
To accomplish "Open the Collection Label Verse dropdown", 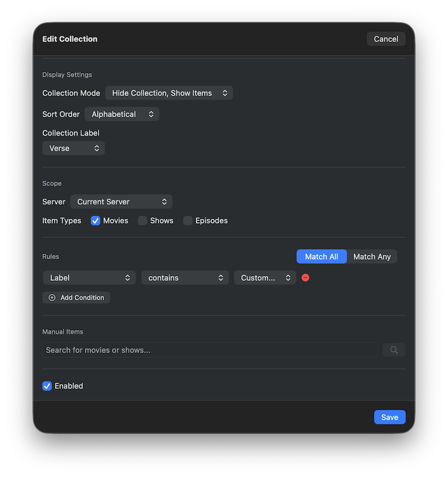I will [x=74, y=148].
